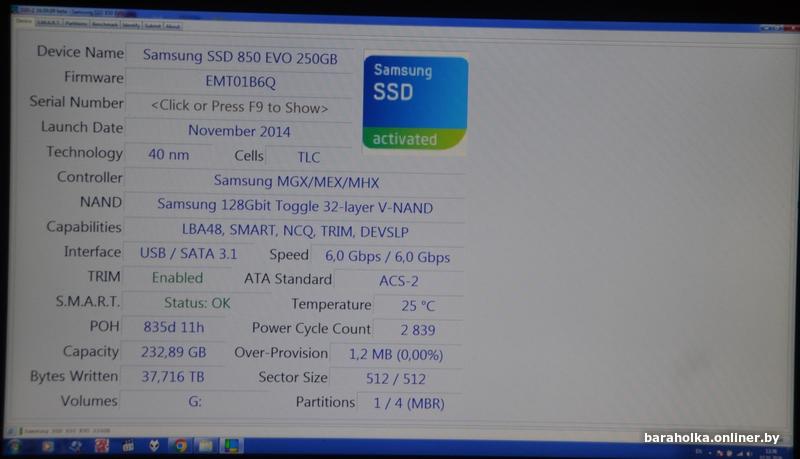Open the Benchmark tab
800x459 pixels.
click(105, 24)
